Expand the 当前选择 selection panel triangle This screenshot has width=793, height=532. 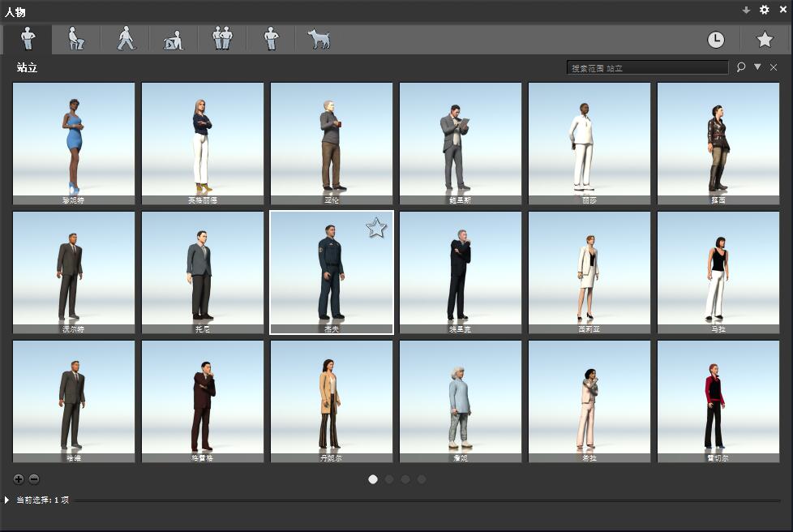tap(7, 500)
